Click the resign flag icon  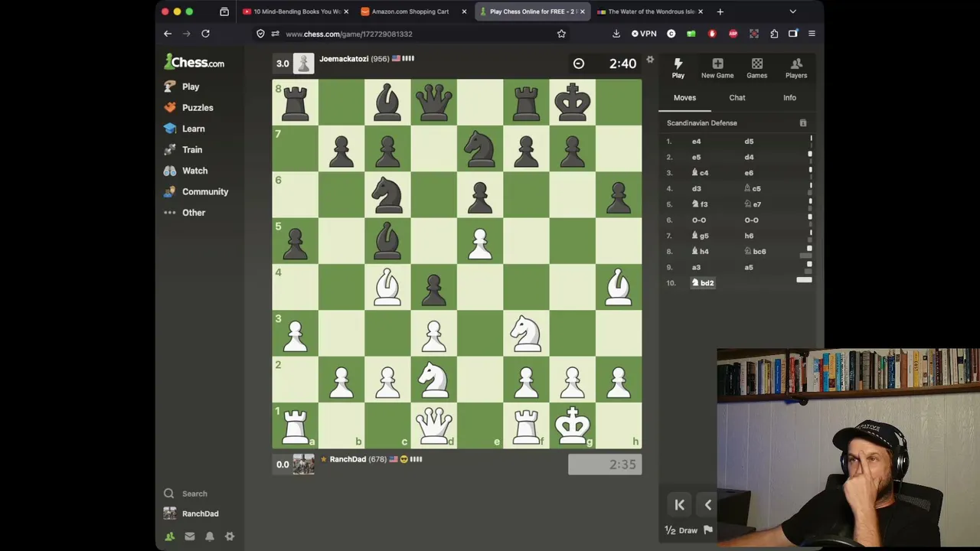[708, 530]
